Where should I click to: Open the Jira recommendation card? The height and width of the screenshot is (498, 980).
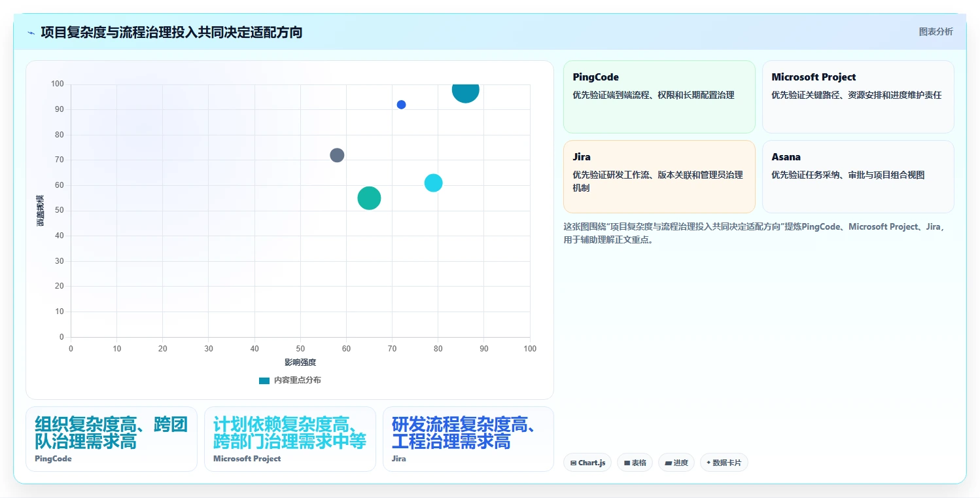tap(659, 177)
